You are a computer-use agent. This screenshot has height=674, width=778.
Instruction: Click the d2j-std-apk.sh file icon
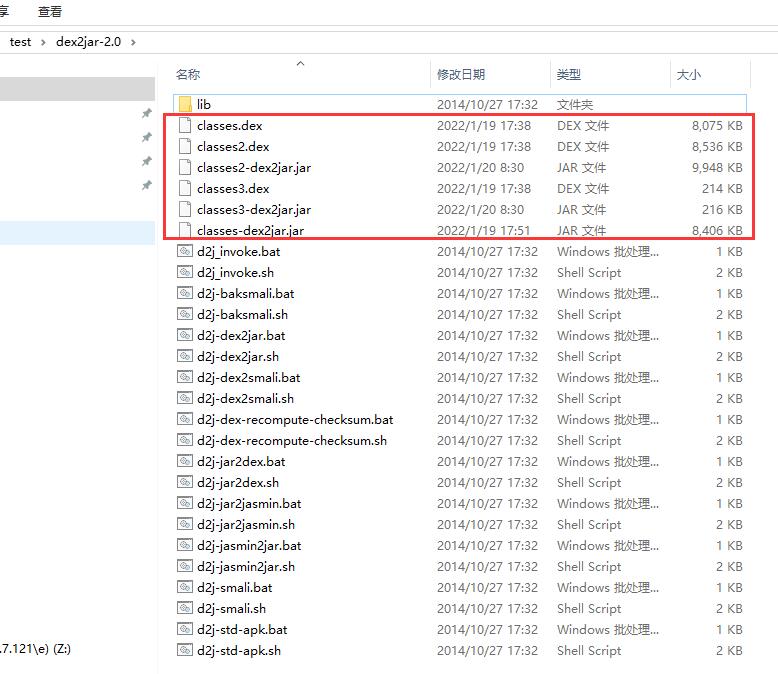click(x=184, y=651)
